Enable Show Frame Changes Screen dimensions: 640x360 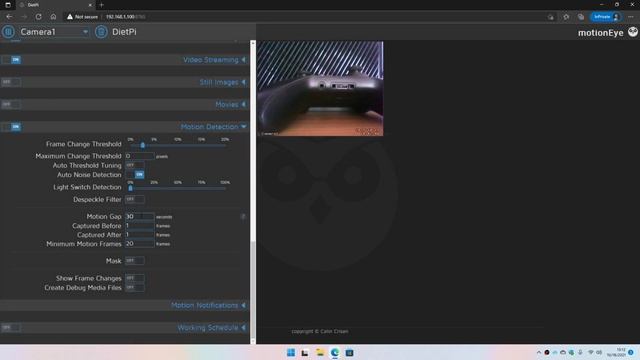pyautogui.click(x=135, y=278)
